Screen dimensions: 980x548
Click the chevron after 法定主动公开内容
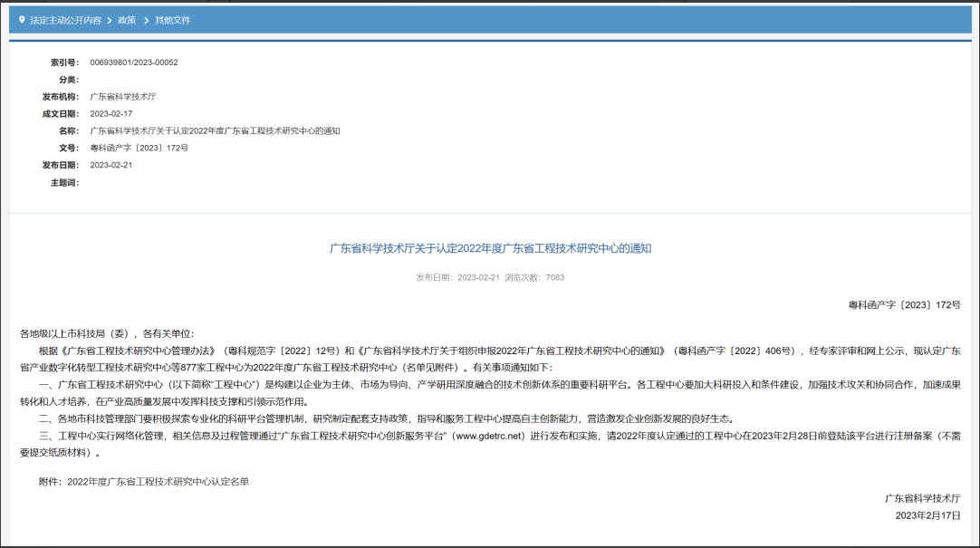click(110, 19)
